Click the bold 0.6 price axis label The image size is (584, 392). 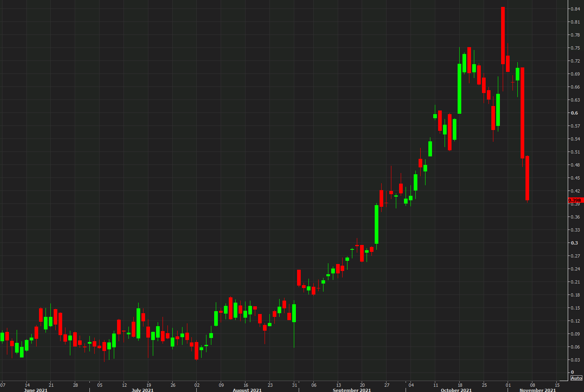(x=574, y=113)
